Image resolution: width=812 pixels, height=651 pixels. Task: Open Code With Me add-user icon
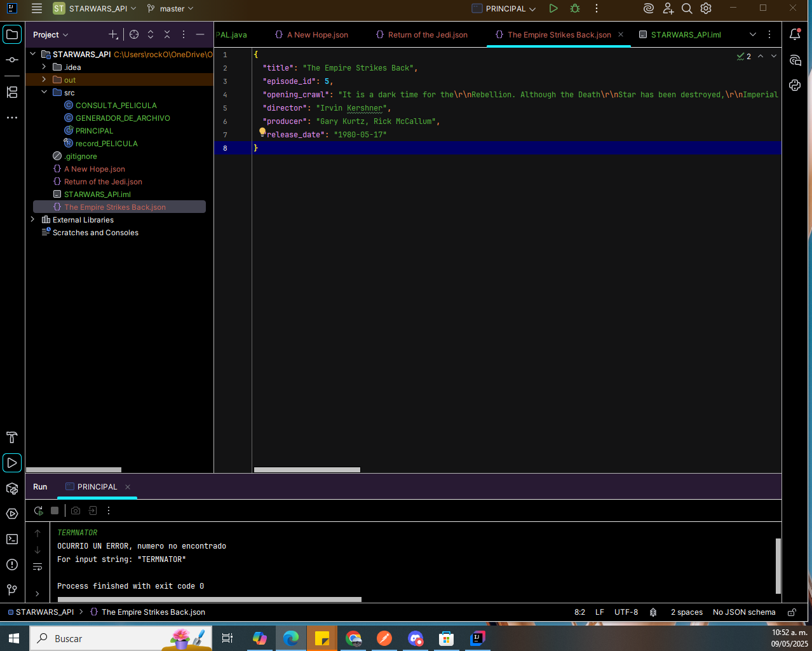(668, 9)
